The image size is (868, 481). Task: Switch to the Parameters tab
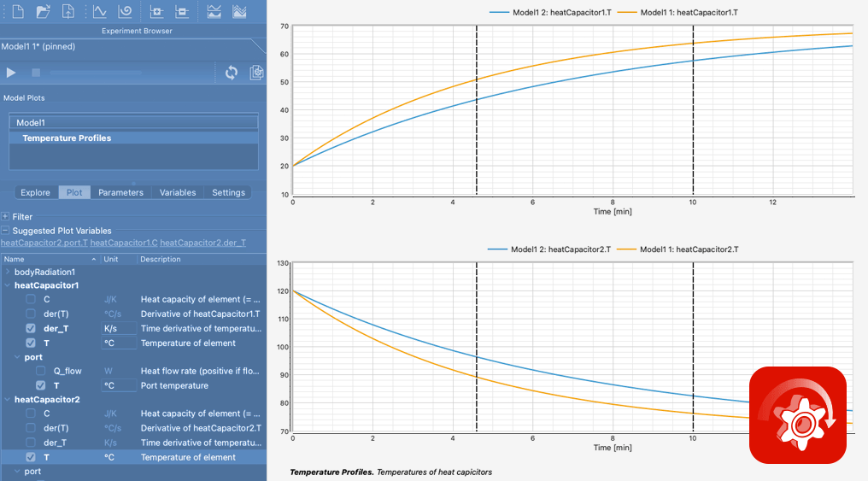[120, 192]
